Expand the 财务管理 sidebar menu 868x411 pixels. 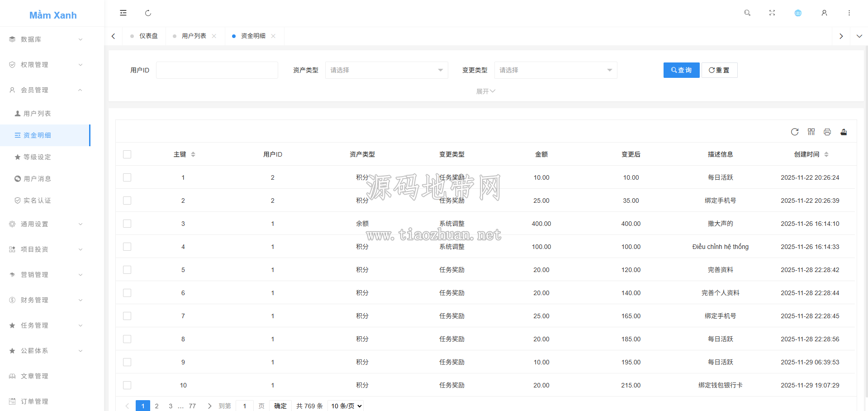click(45, 300)
